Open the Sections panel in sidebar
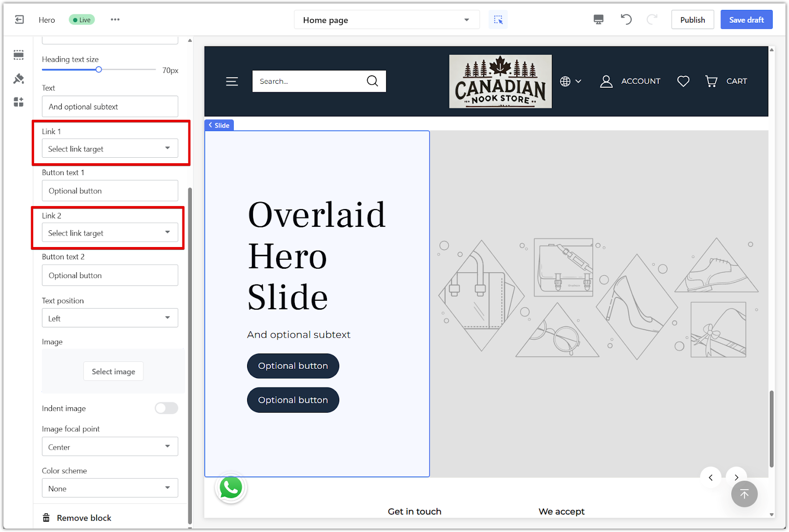This screenshot has height=532, width=789. (19, 55)
